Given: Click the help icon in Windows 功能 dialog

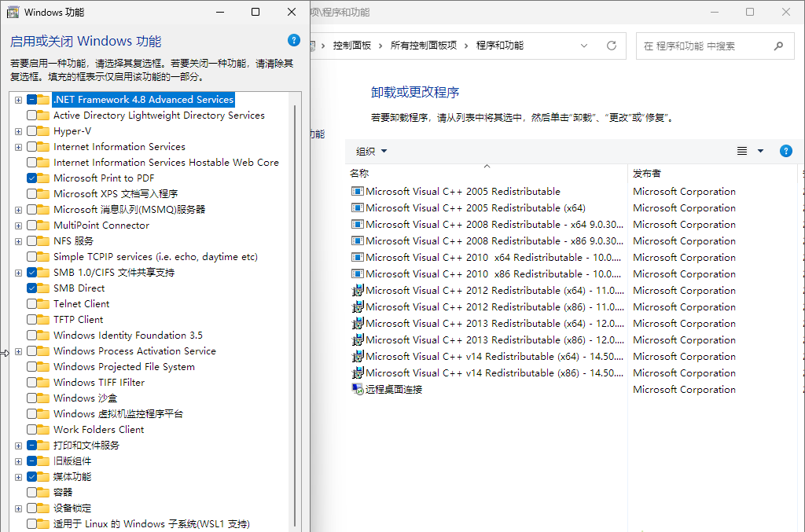Looking at the screenshot, I should (x=294, y=41).
